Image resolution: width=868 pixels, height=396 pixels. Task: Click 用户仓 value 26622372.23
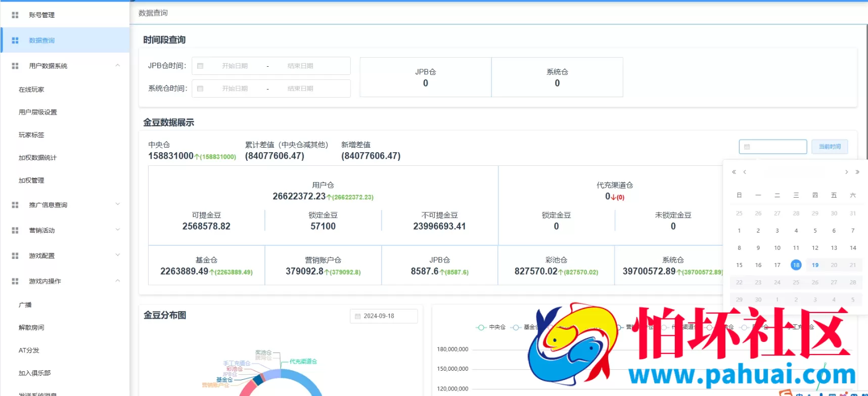pyautogui.click(x=299, y=196)
